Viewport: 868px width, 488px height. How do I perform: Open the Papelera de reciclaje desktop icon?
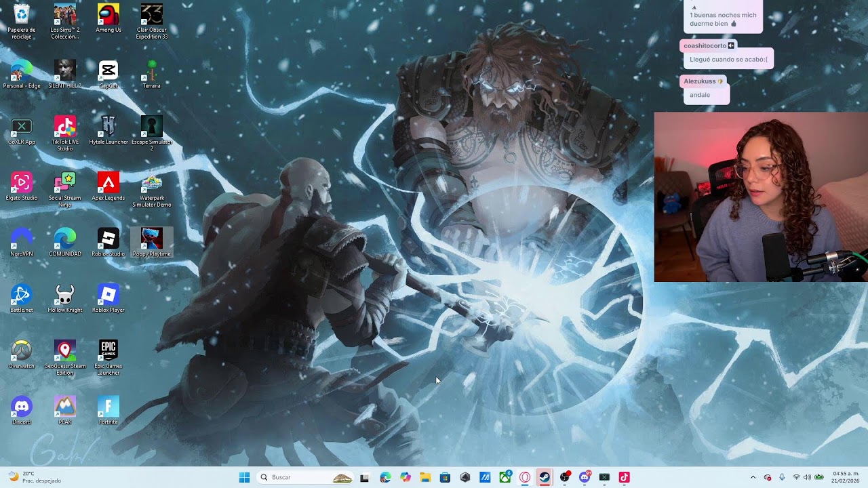pyautogui.click(x=22, y=22)
